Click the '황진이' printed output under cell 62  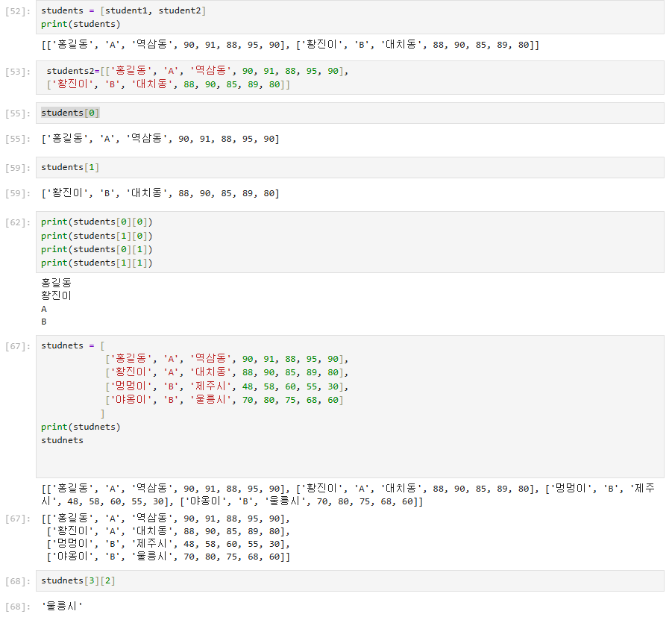56,295
